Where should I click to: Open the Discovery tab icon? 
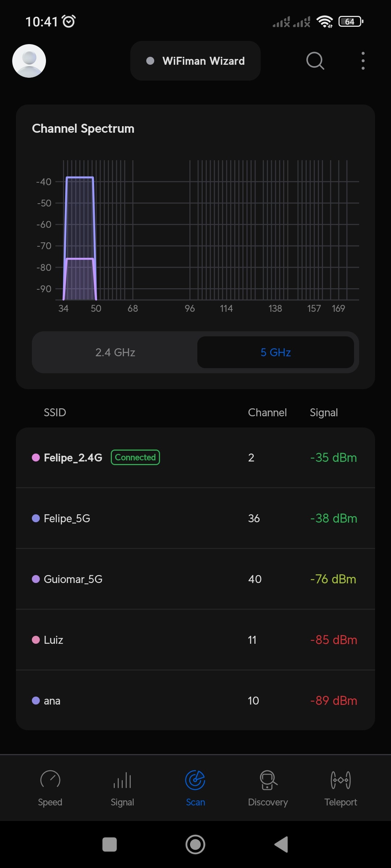[268, 780]
